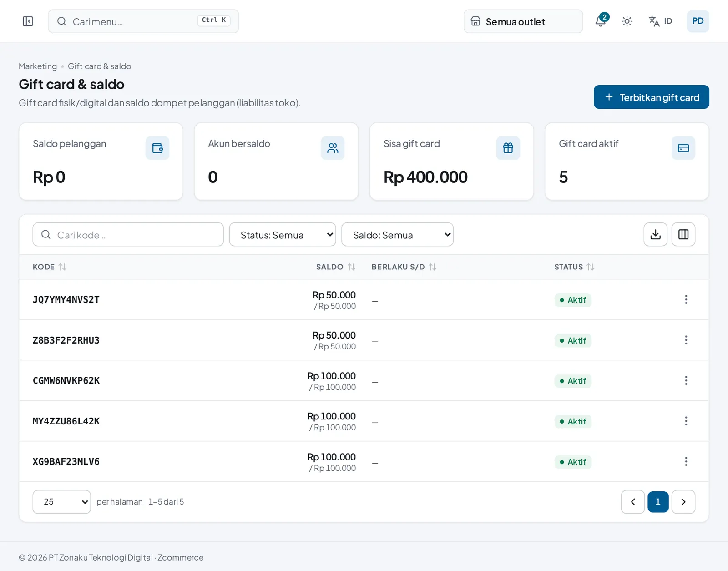Click the wallet icon on Saldo pelanggan card
The height and width of the screenshot is (571, 728).
click(157, 148)
